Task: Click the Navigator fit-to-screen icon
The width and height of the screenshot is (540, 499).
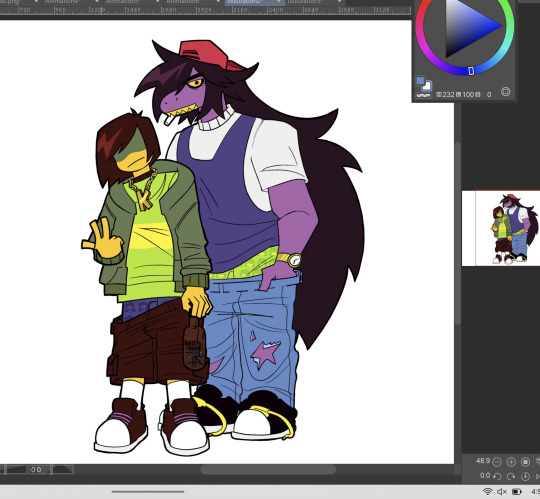Action: point(525,462)
